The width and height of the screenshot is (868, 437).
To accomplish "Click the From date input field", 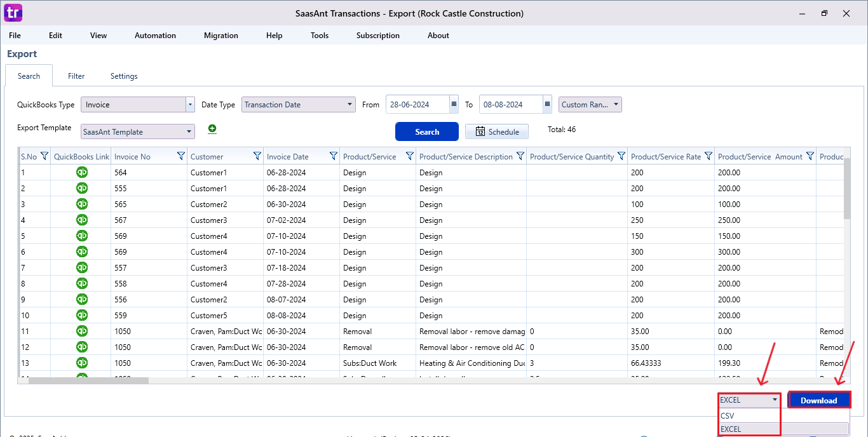I will (x=417, y=105).
